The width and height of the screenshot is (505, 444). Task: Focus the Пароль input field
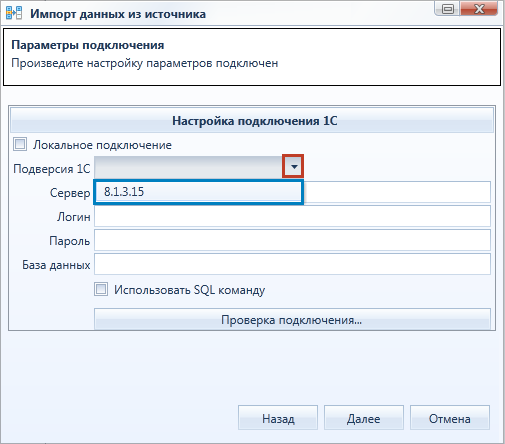(292, 240)
